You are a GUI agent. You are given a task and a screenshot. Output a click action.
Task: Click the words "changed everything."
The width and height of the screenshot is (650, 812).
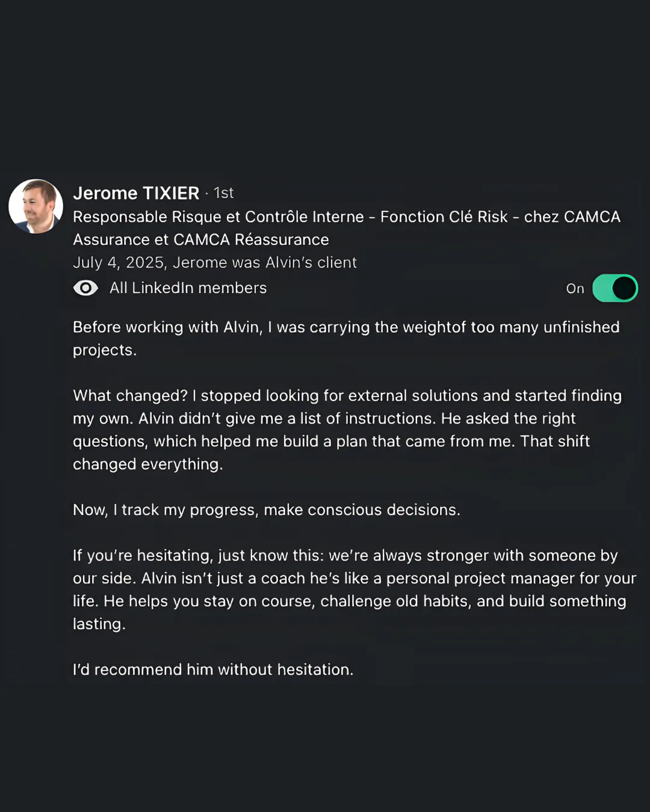[x=148, y=464]
